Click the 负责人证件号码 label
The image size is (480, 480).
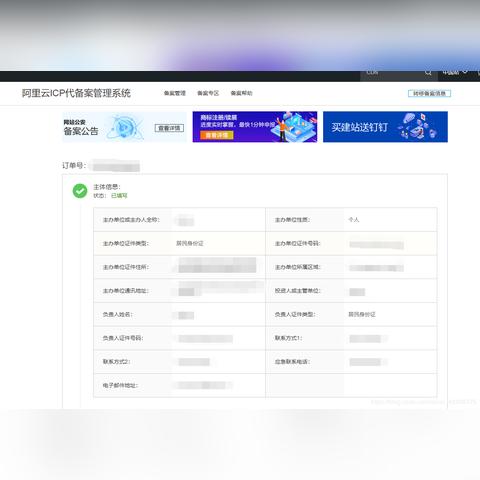point(123,338)
